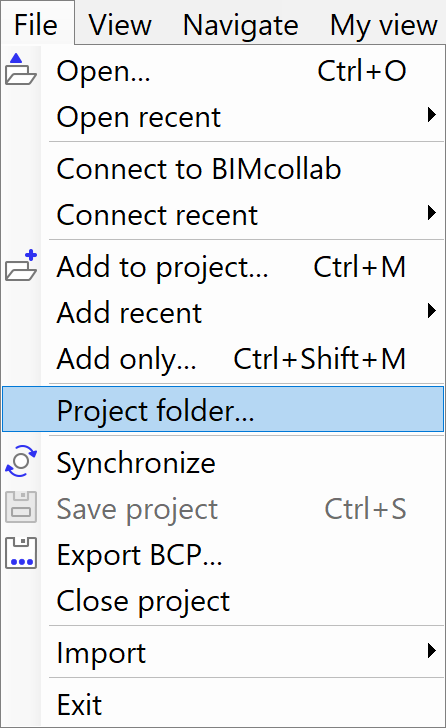
Task: Expand the Import submenu arrow
Action: [432, 650]
